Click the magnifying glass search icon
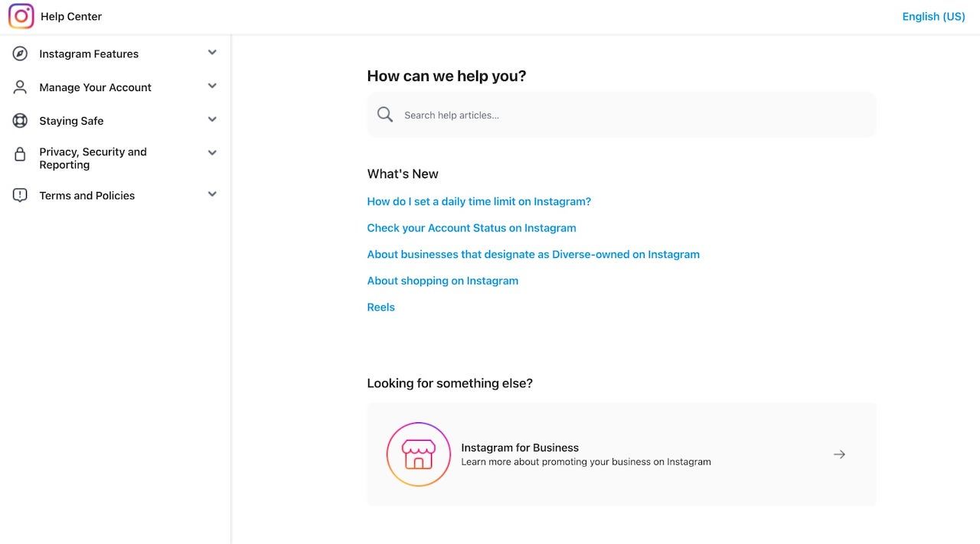Image resolution: width=980 pixels, height=544 pixels. (385, 115)
